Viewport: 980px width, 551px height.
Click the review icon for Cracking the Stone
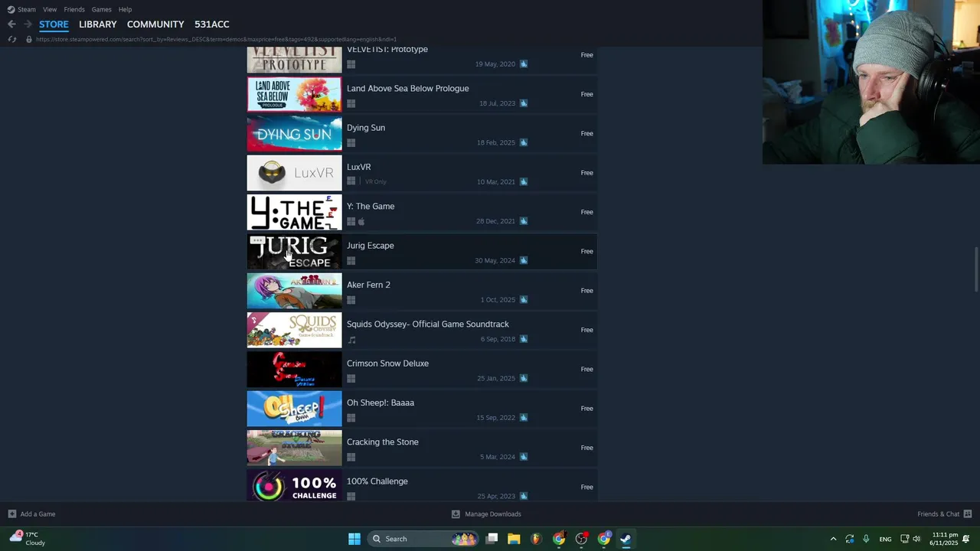(524, 457)
